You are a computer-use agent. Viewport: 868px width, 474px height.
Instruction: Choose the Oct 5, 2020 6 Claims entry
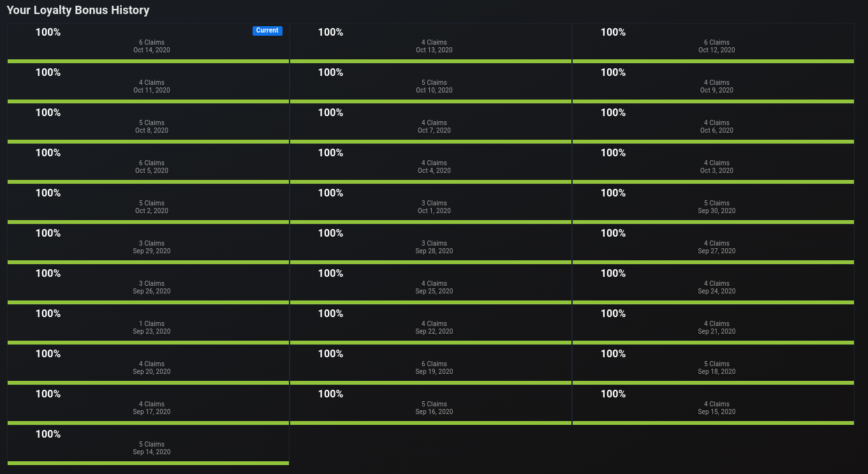coord(149,164)
